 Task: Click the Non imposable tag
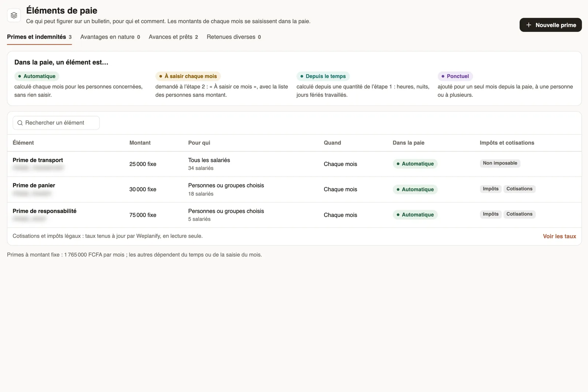(500, 163)
